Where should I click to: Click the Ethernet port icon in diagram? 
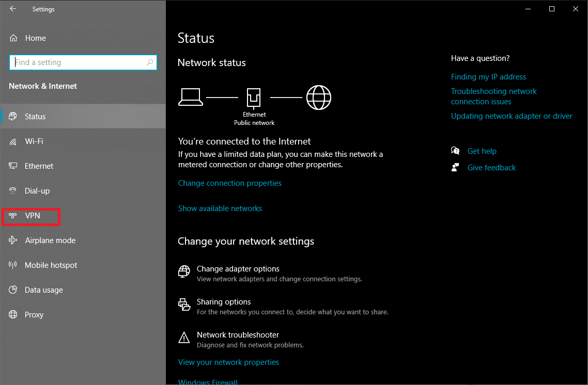coord(254,98)
